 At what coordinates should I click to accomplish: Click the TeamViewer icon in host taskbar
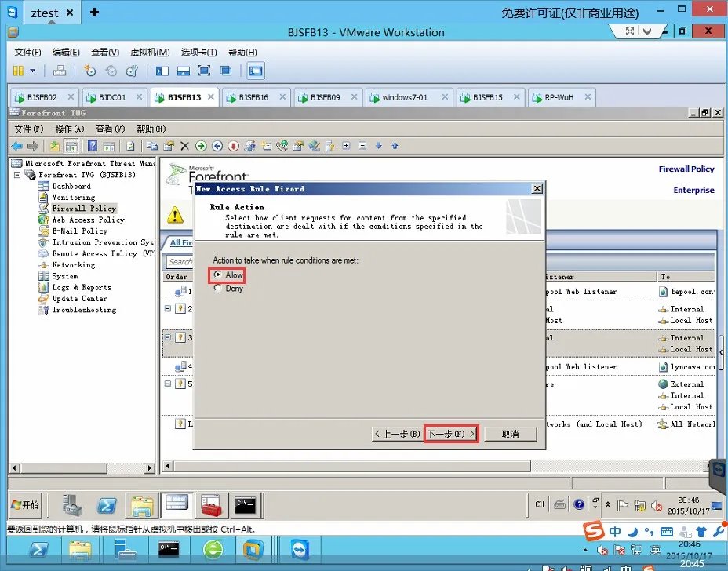click(300, 550)
